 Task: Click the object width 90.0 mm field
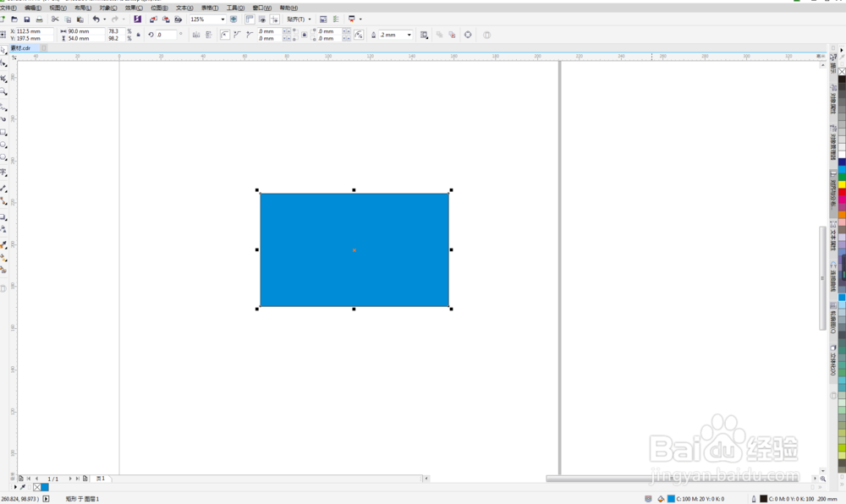point(85,31)
